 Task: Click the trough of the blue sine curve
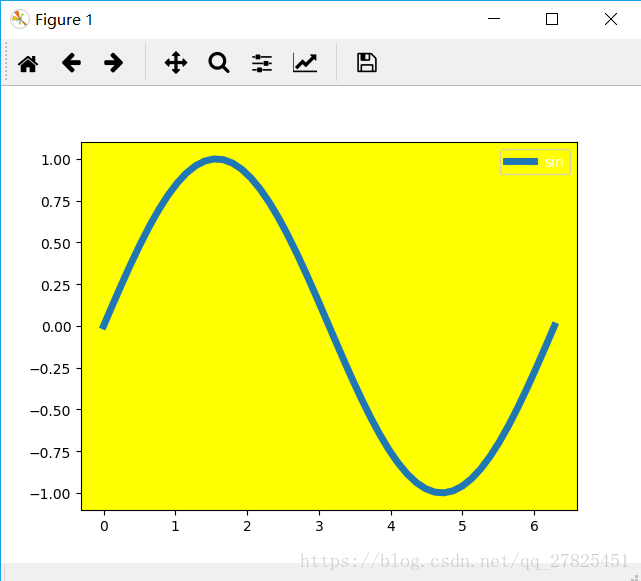click(442, 492)
